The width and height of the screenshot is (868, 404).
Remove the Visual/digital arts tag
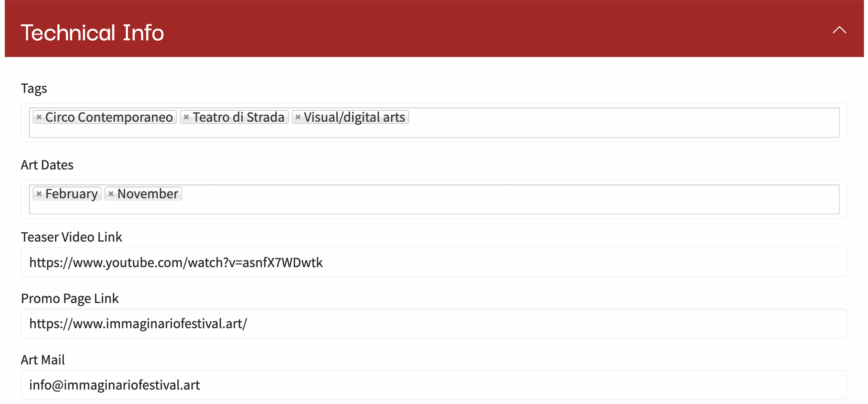298,117
